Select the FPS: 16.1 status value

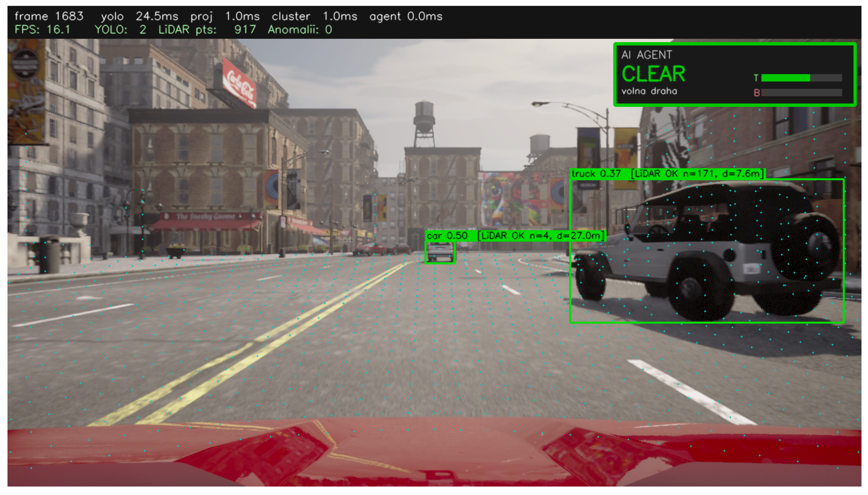click(x=42, y=30)
